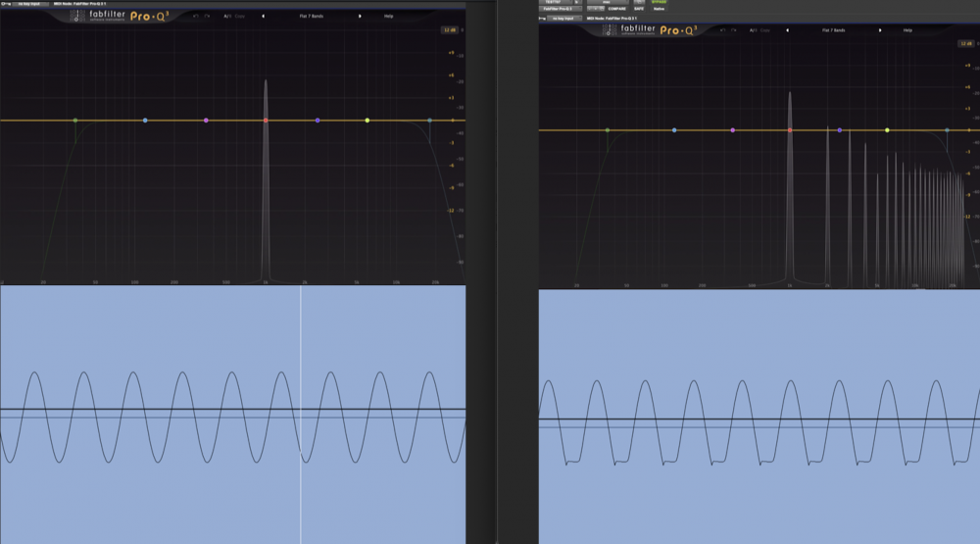The height and width of the screenshot is (544, 980).
Task: Select red band node in left EQ
Action: pos(266,120)
